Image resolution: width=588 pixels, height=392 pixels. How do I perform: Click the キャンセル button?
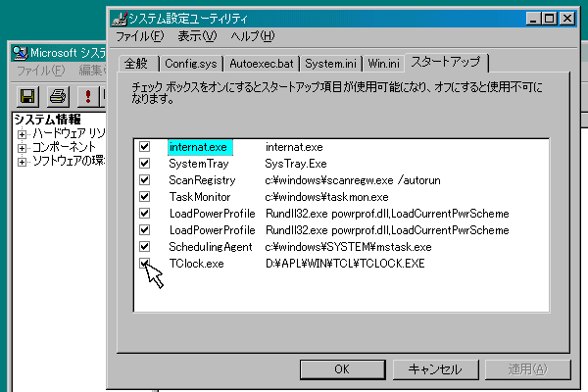coord(435,369)
